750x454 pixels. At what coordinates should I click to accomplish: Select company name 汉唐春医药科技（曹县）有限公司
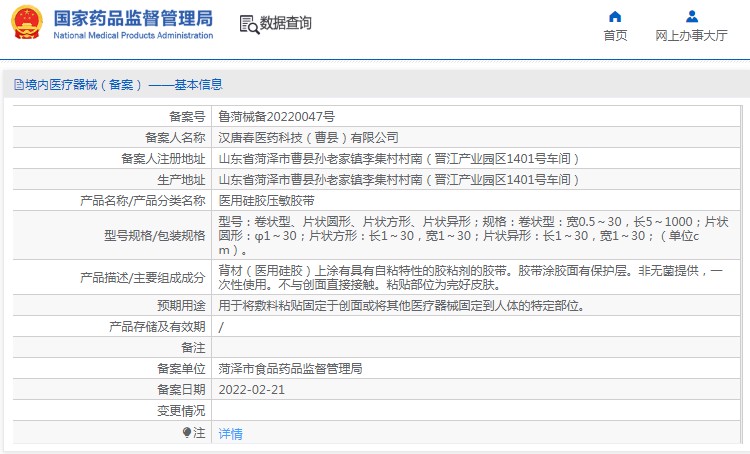309,138
